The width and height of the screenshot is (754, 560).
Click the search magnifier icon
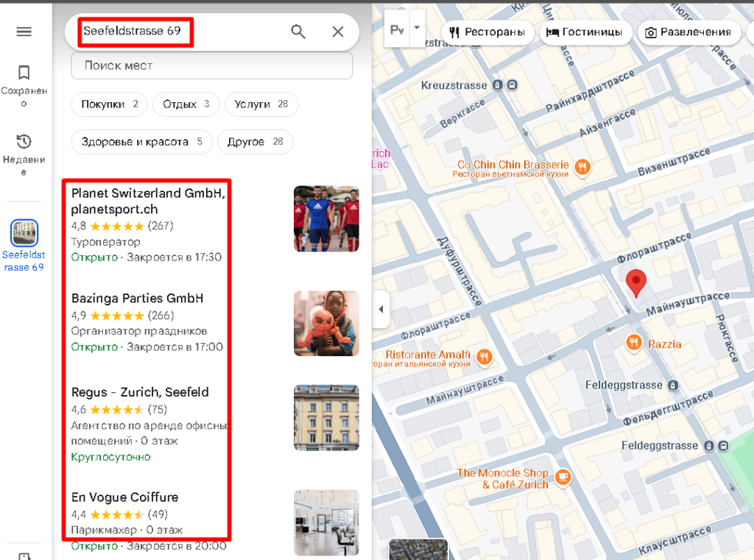(298, 32)
